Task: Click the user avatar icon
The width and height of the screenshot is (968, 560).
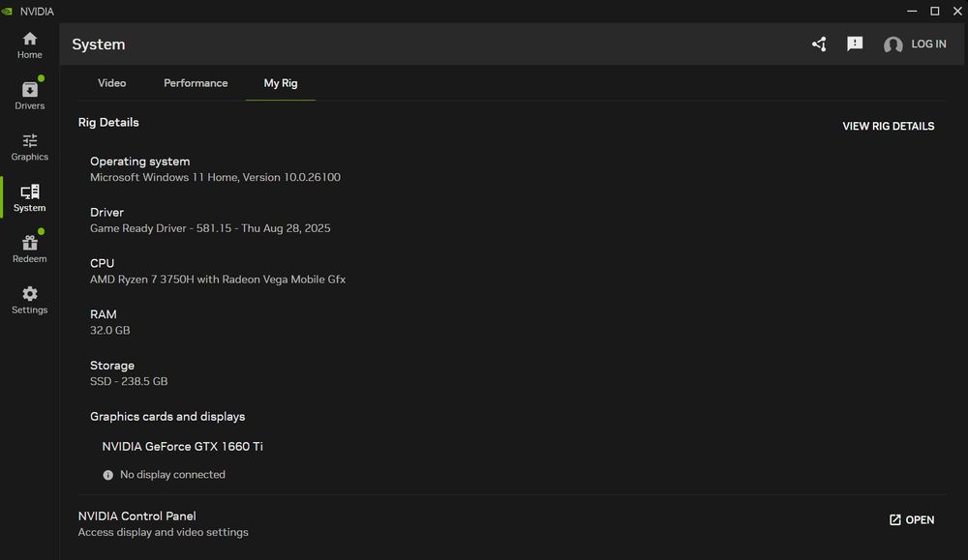Action: (892, 44)
